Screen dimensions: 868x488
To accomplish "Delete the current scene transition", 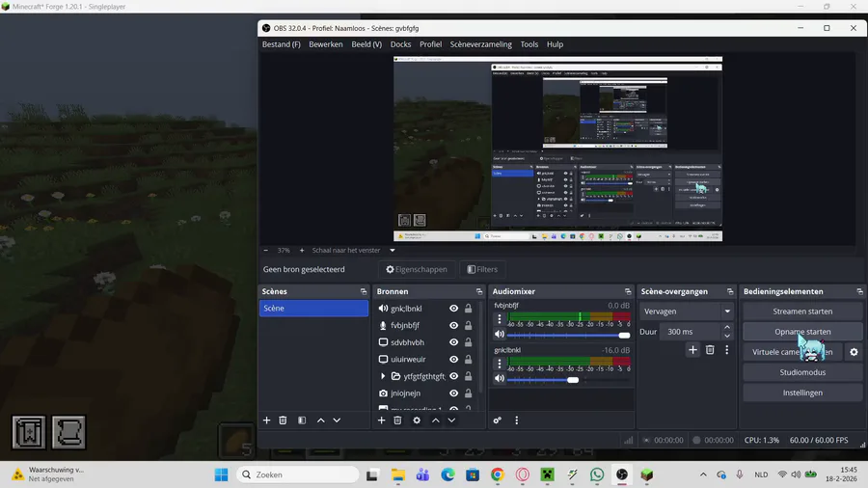I will [x=710, y=350].
